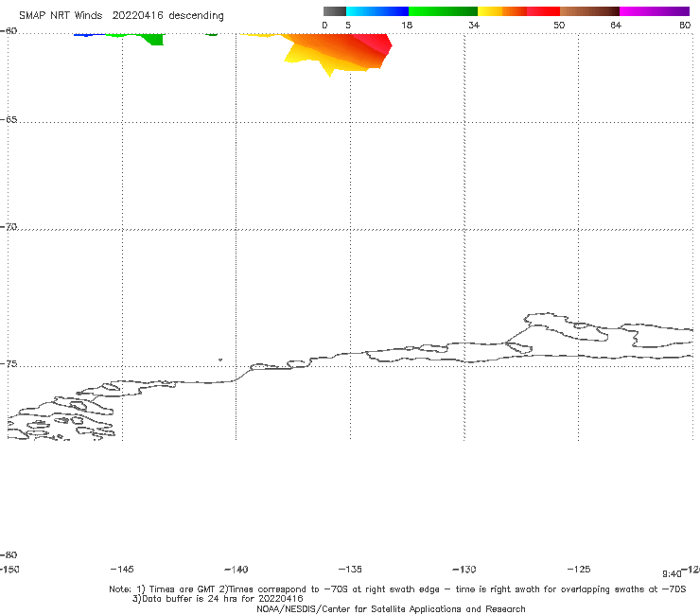700x615 pixels.
Task: Click the note line starting 'Note: 1) Times are GMT'
Action: click(x=397, y=589)
